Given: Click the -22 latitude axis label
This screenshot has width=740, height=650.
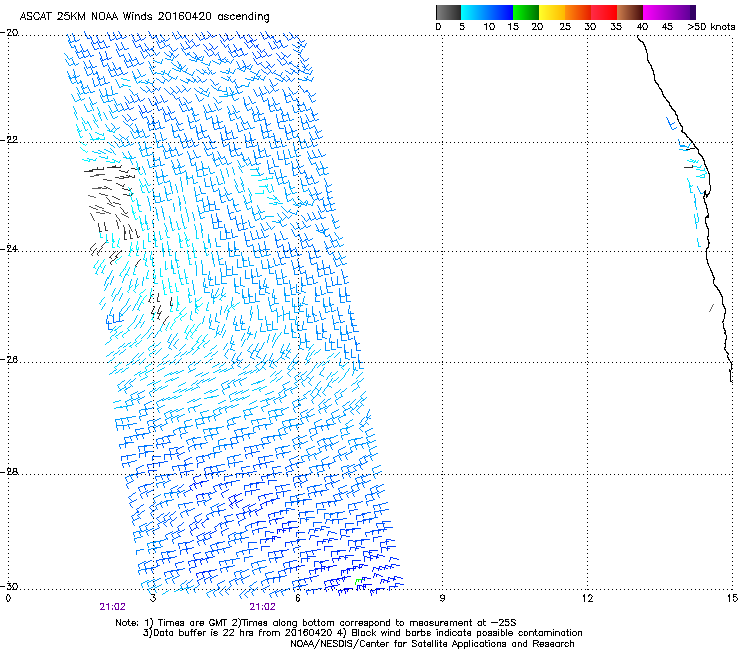Looking at the screenshot, I should (10, 140).
